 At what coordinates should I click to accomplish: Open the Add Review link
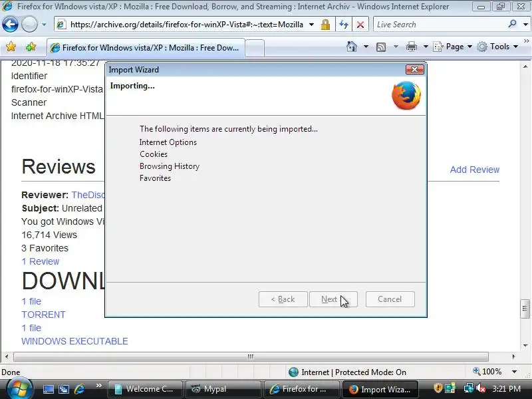[x=475, y=170]
